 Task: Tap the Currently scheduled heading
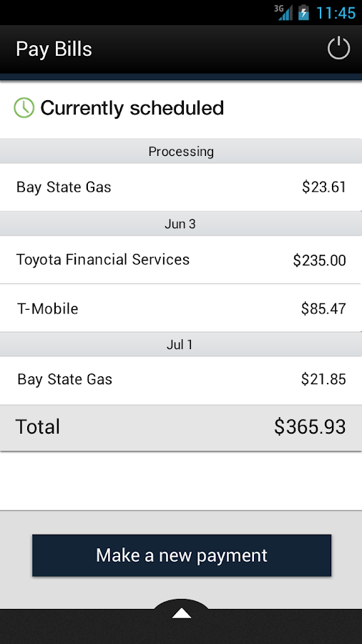coord(132,108)
